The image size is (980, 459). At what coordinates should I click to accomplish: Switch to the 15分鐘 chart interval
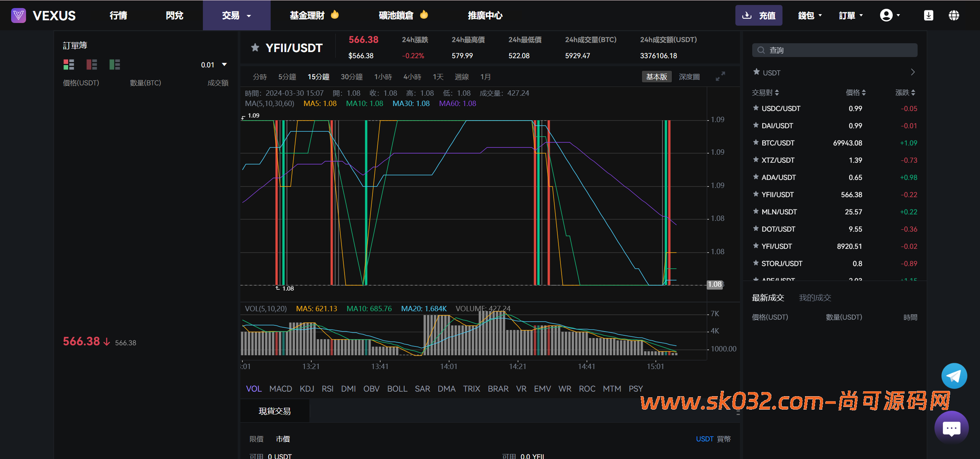click(318, 77)
